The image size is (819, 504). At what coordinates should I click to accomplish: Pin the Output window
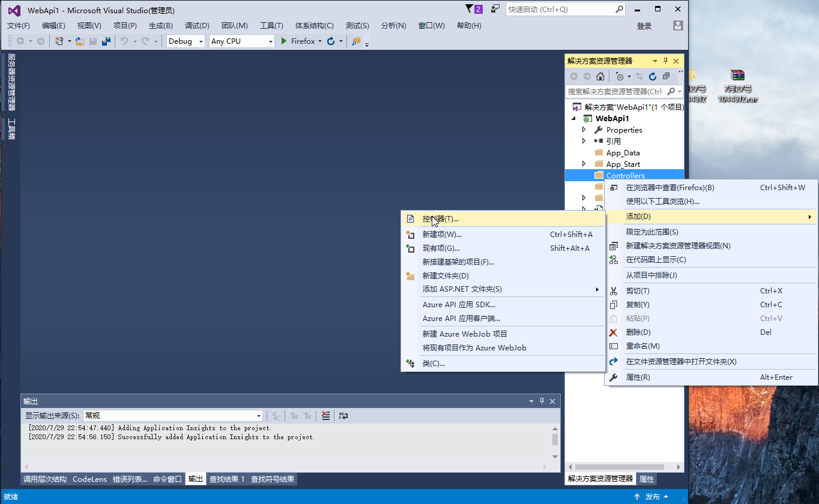click(x=541, y=401)
